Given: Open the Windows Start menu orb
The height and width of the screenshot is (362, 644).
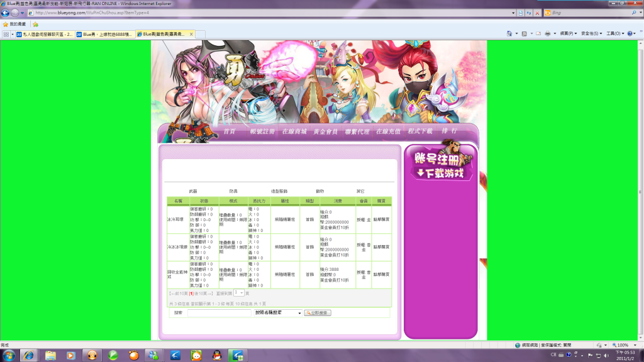Looking at the screenshot, I should 9,355.
